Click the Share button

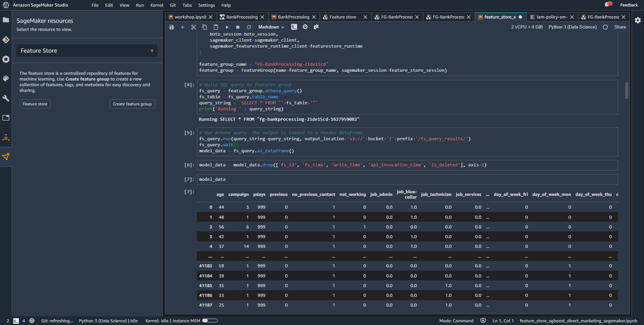620,27
